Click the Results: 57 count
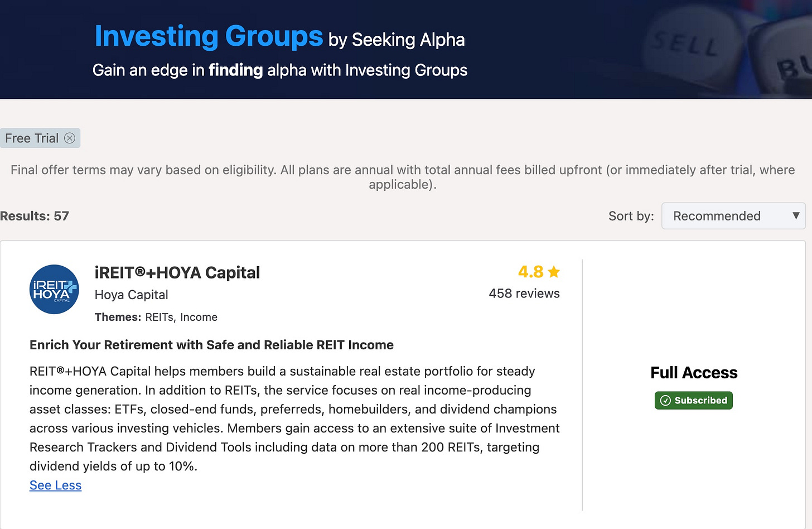The image size is (812, 529). coord(35,216)
